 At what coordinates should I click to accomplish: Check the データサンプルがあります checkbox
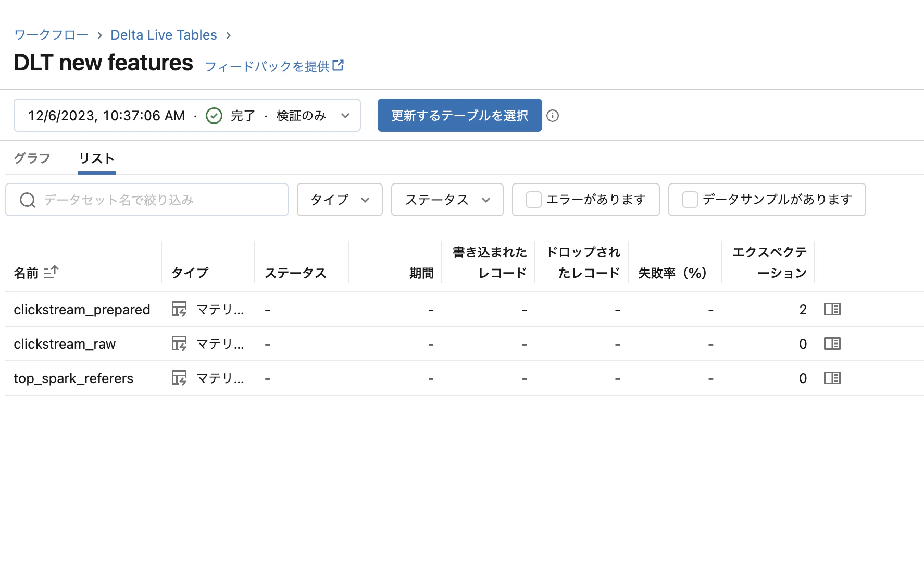pos(690,199)
